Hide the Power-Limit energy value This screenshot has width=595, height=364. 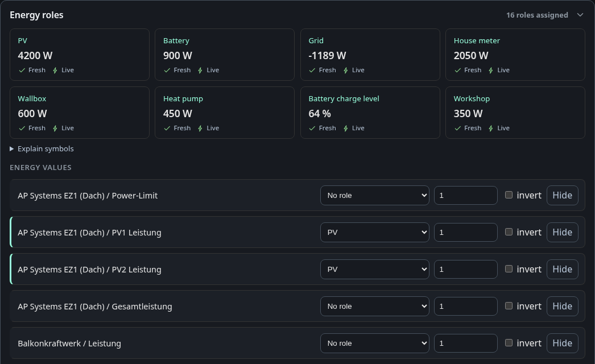563,195
